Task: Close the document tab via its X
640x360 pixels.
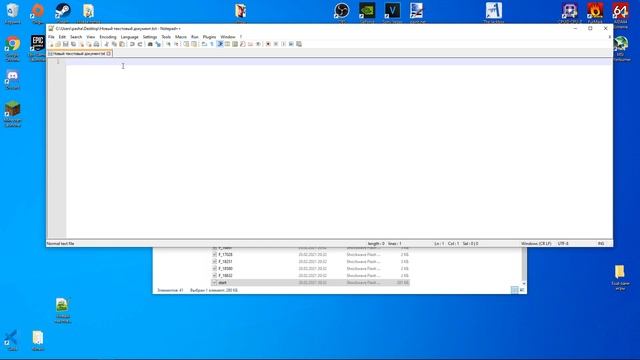Action: tap(109, 53)
